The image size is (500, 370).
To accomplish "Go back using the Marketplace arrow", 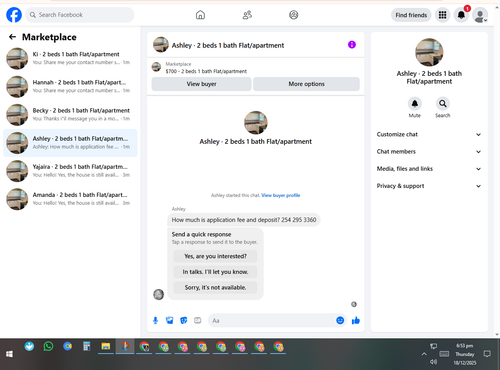I will (x=13, y=37).
